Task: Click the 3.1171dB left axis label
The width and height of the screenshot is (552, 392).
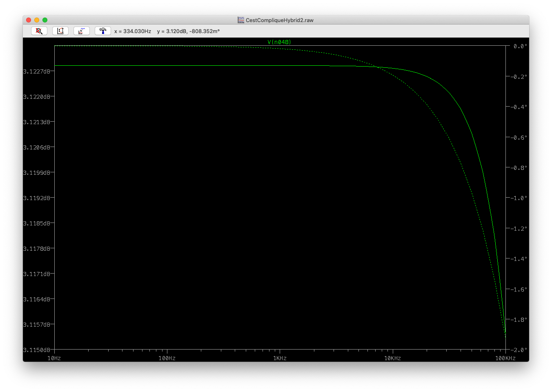Action: pyautogui.click(x=37, y=274)
